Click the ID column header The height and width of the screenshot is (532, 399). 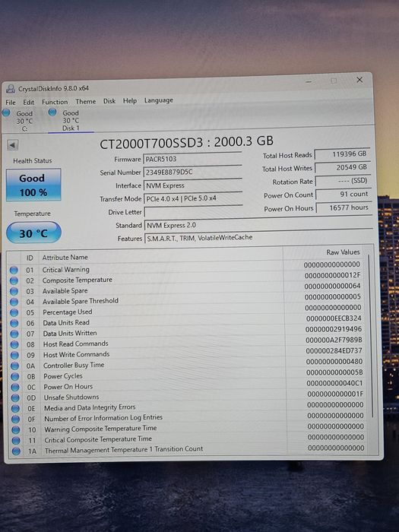tap(30, 258)
